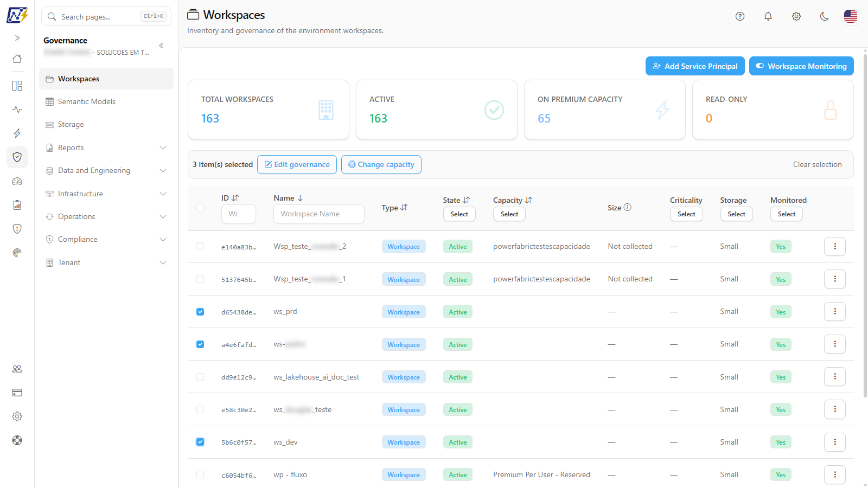Open the Capacity filter Select dropdown
The width and height of the screenshot is (868, 488).
point(509,214)
